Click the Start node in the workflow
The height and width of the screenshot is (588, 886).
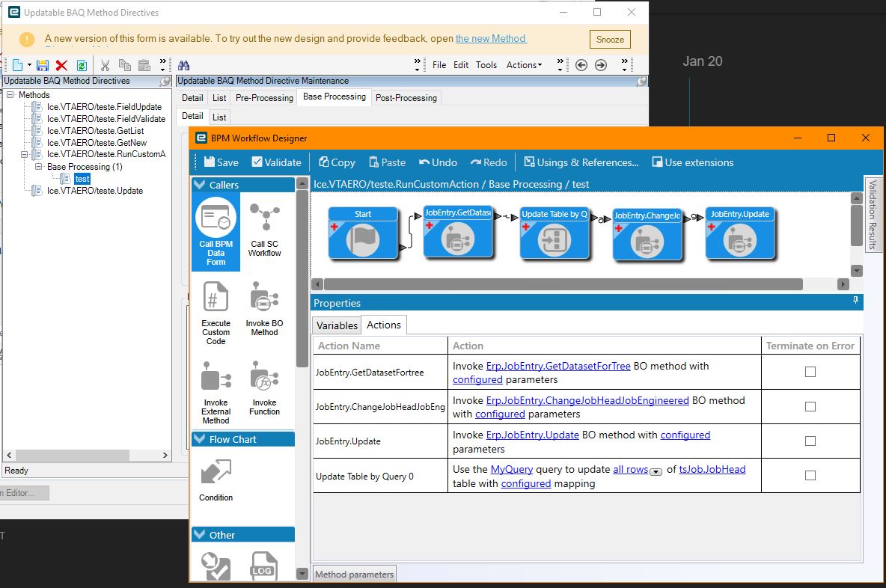point(364,233)
